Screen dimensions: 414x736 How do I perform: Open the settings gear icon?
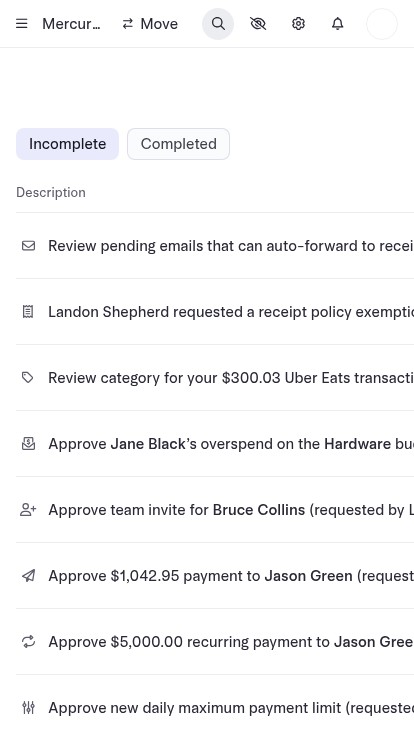pos(298,23)
